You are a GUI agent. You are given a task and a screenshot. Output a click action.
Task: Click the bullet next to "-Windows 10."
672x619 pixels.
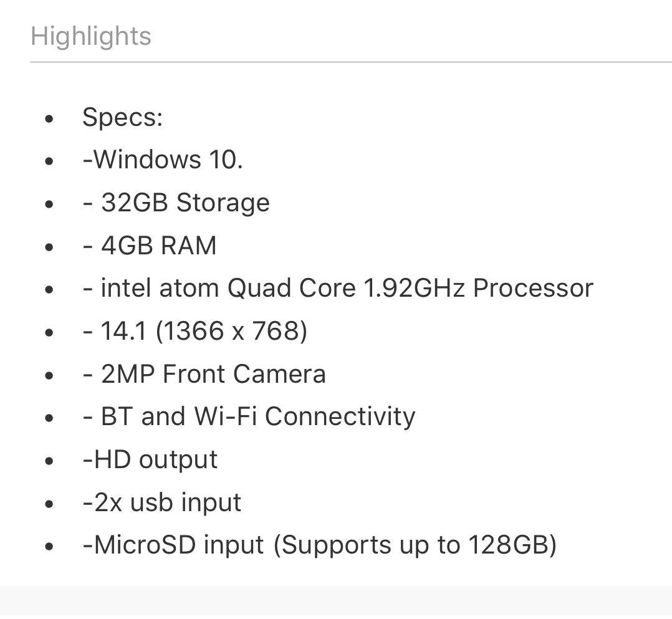click(x=50, y=161)
